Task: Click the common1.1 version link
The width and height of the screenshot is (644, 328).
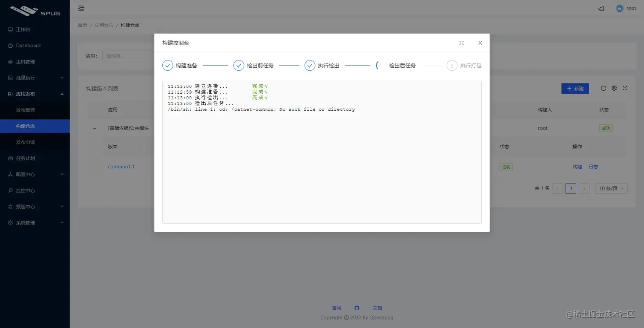Action: [121, 167]
